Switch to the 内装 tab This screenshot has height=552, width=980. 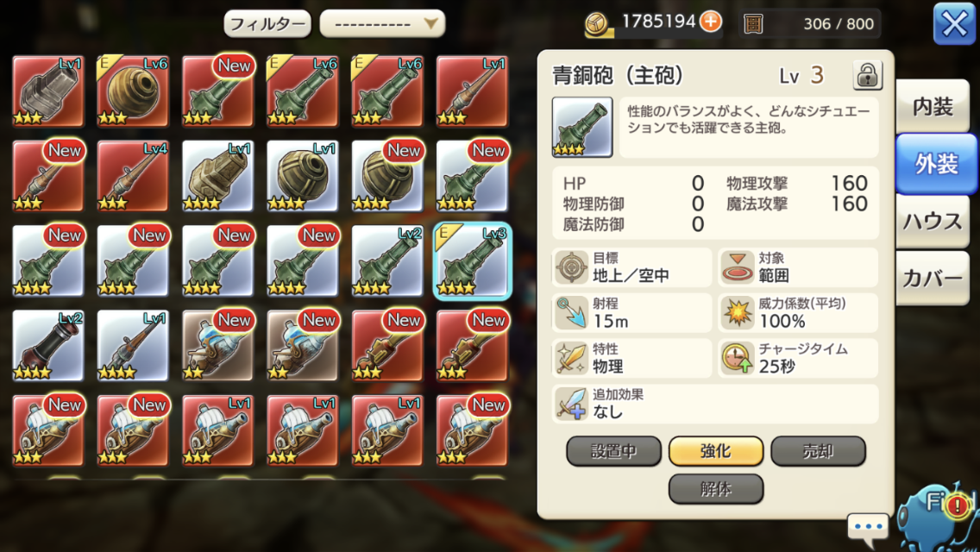pos(933,107)
